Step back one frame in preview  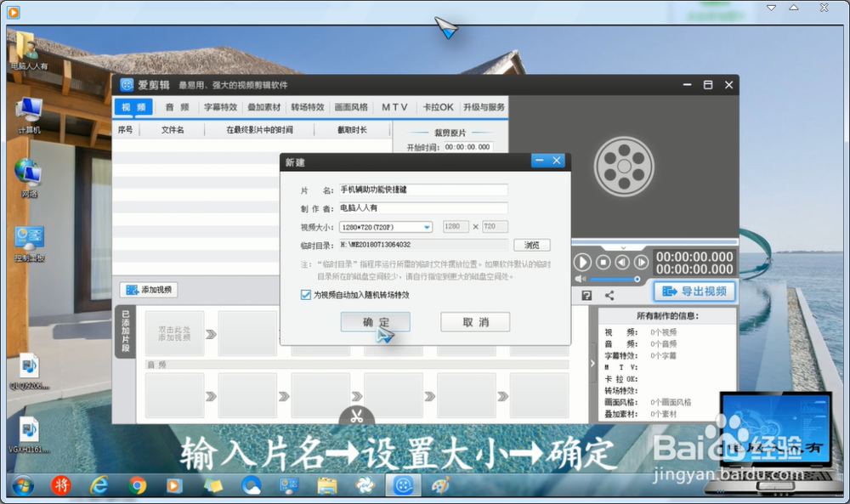(622, 262)
